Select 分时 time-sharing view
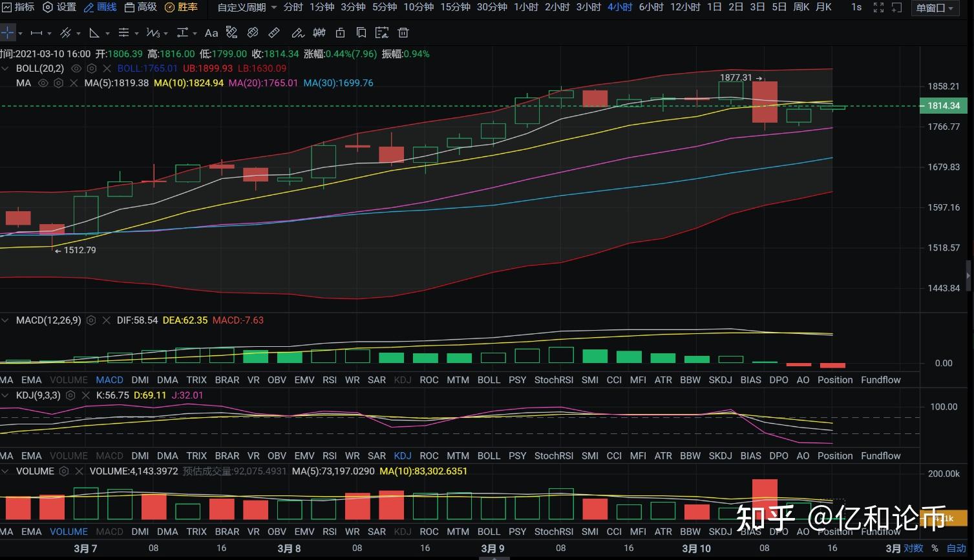The image size is (974, 560). coord(293,7)
